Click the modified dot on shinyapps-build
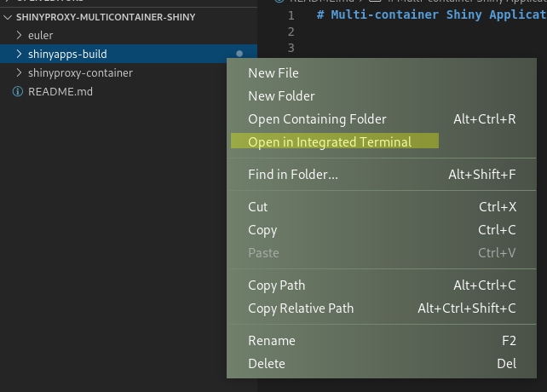This screenshot has height=392, width=547. coord(239,55)
